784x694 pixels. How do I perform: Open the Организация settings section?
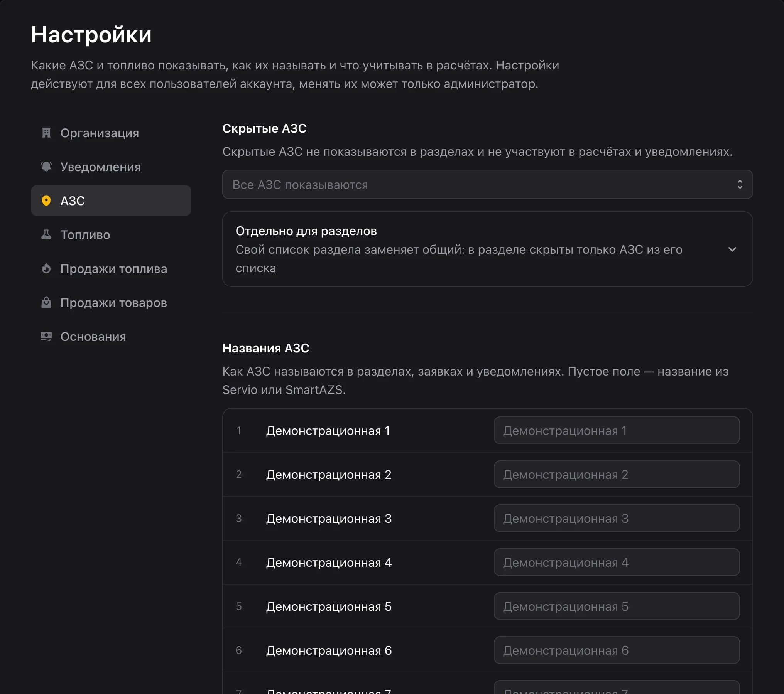[111, 133]
